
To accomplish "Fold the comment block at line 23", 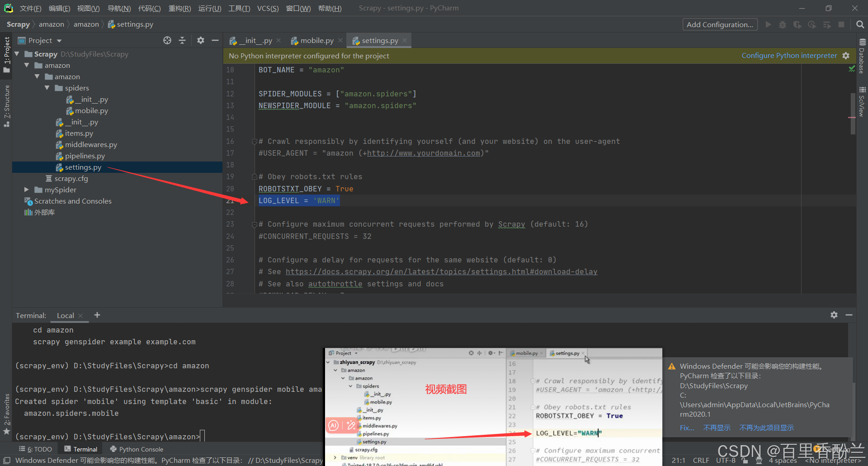I will click(x=255, y=224).
